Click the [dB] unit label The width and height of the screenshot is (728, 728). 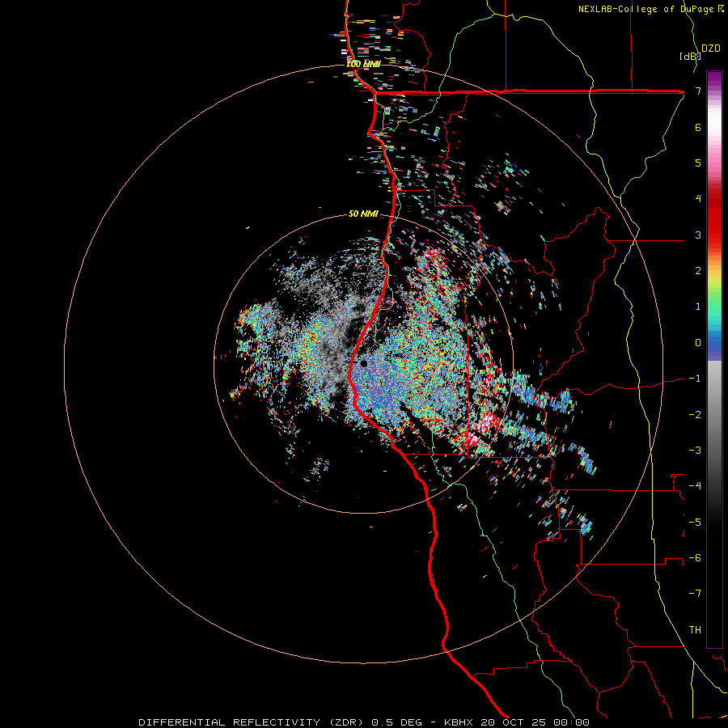coord(690,57)
